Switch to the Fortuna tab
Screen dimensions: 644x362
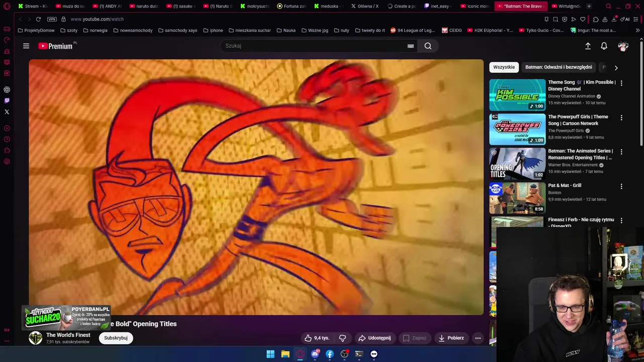291,7
